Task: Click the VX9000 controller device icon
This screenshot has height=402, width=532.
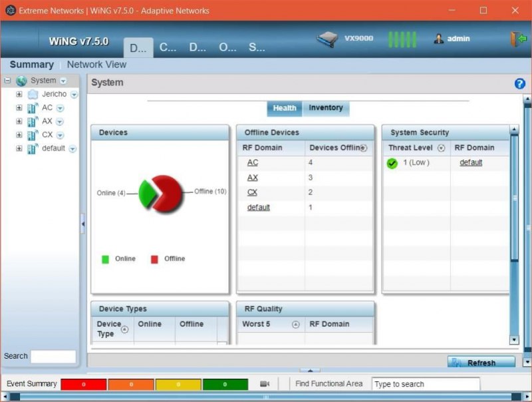Action: click(x=327, y=39)
